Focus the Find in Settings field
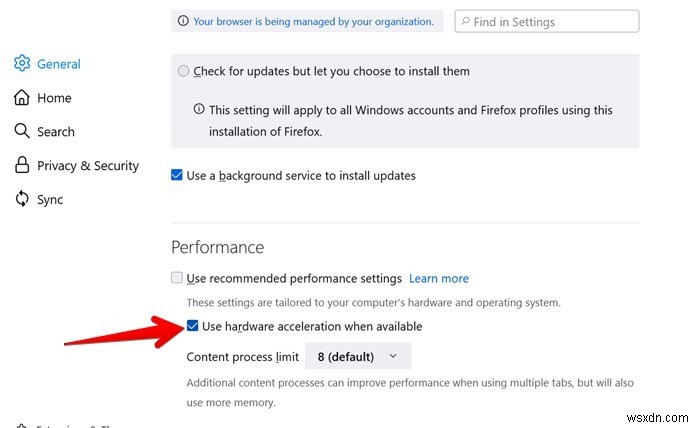The height and width of the screenshot is (428, 700). click(x=553, y=21)
